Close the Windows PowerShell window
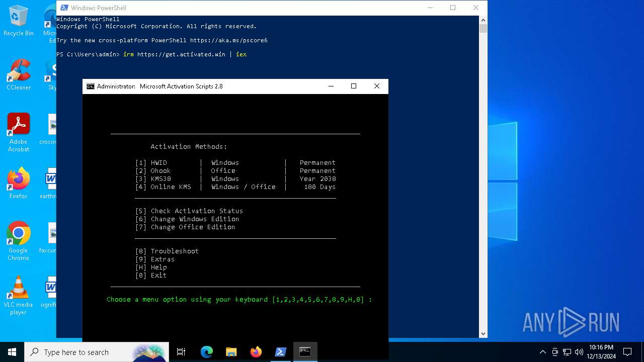Viewport: 644px width, 362px height. 476,8
